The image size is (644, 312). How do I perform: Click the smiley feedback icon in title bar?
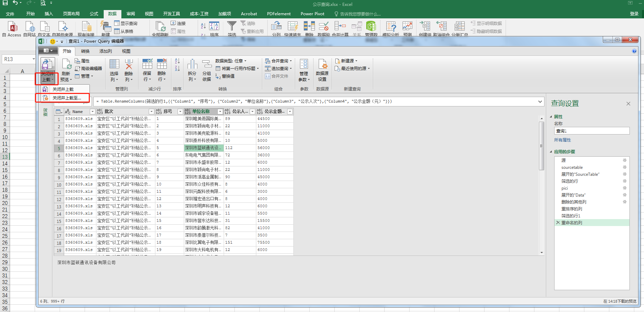pos(53,41)
